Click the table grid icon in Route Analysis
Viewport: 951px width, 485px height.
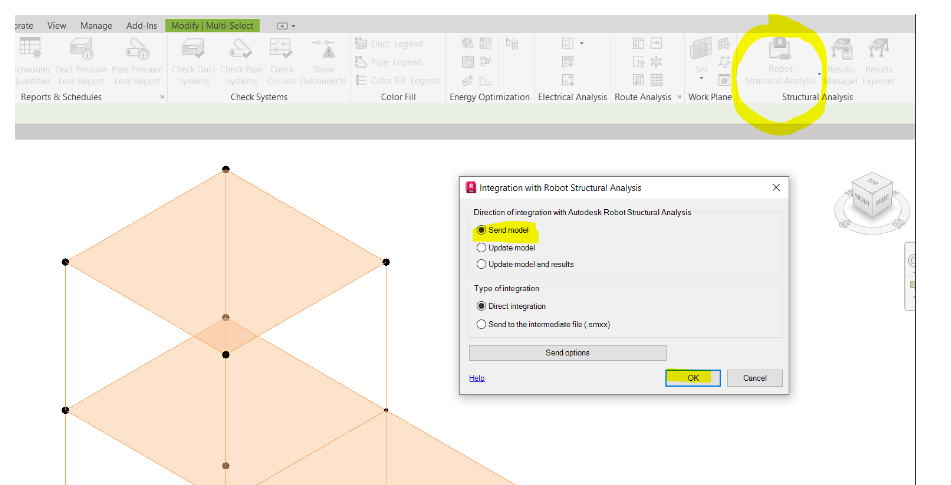point(657,80)
